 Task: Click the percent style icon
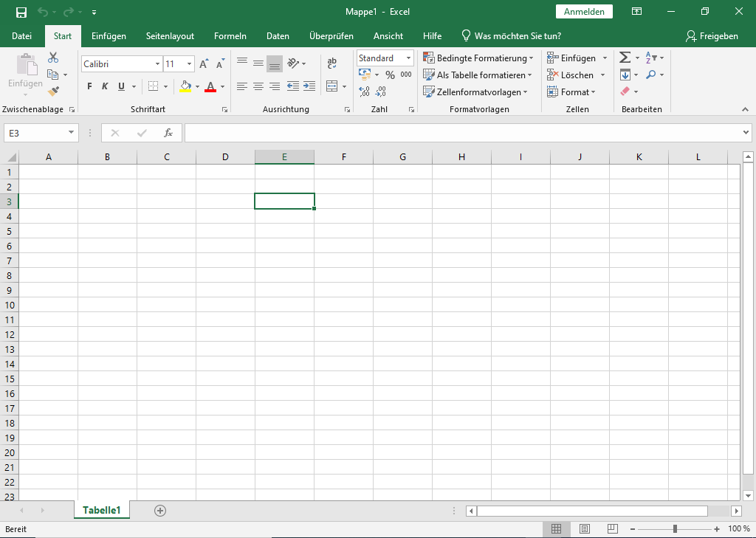[x=390, y=75]
